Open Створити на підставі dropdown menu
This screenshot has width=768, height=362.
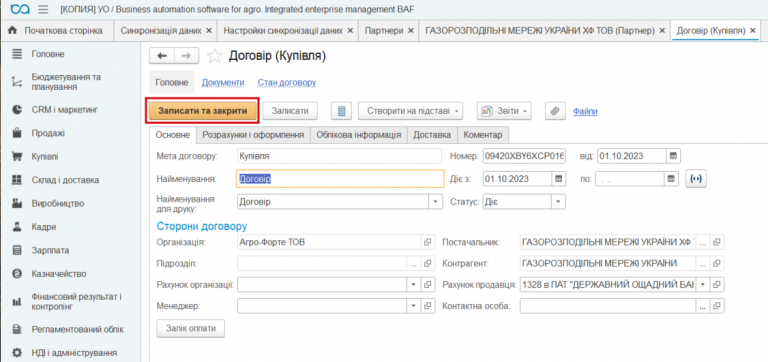coord(410,111)
